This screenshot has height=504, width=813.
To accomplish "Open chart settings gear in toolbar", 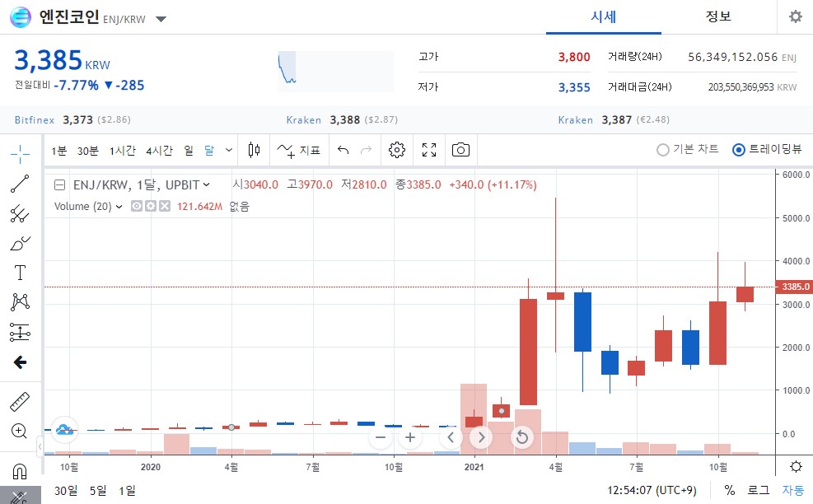I will [397, 151].
